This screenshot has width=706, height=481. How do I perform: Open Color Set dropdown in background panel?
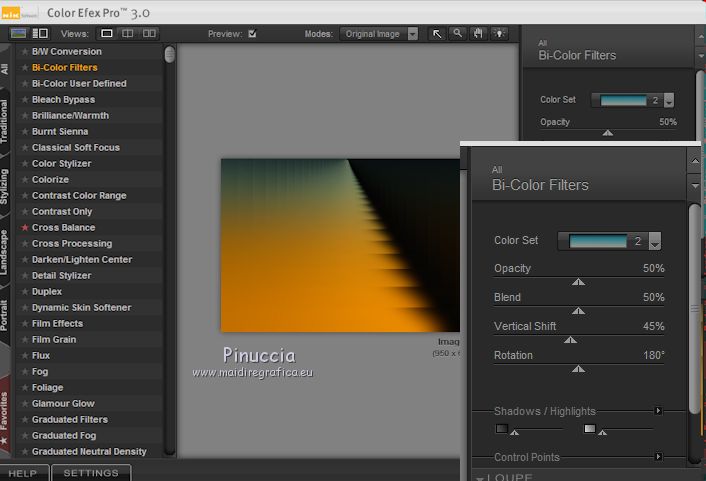coord(669,100)
